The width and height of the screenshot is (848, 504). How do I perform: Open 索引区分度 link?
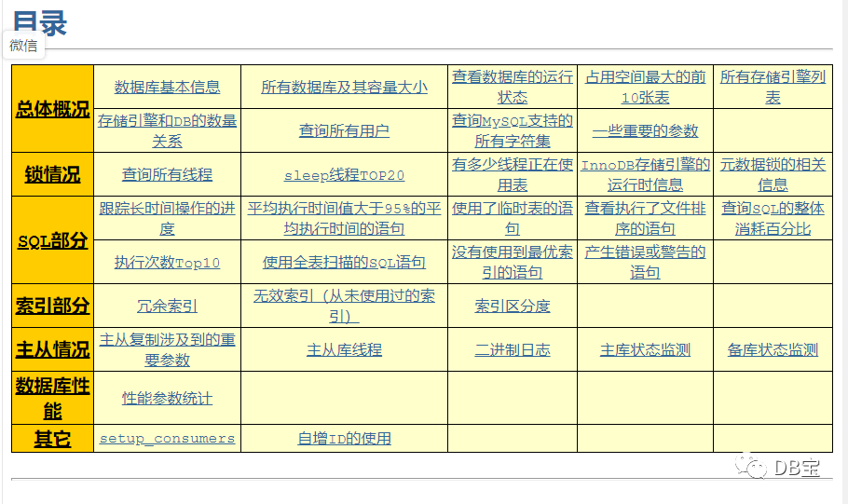513,306
